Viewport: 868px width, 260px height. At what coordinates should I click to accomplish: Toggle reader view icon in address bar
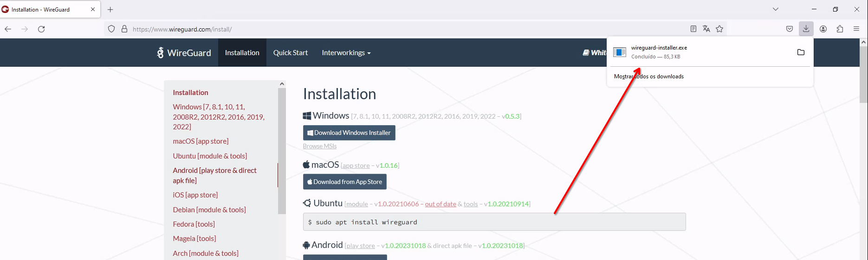pyautogui.click(x=693, y=29)
